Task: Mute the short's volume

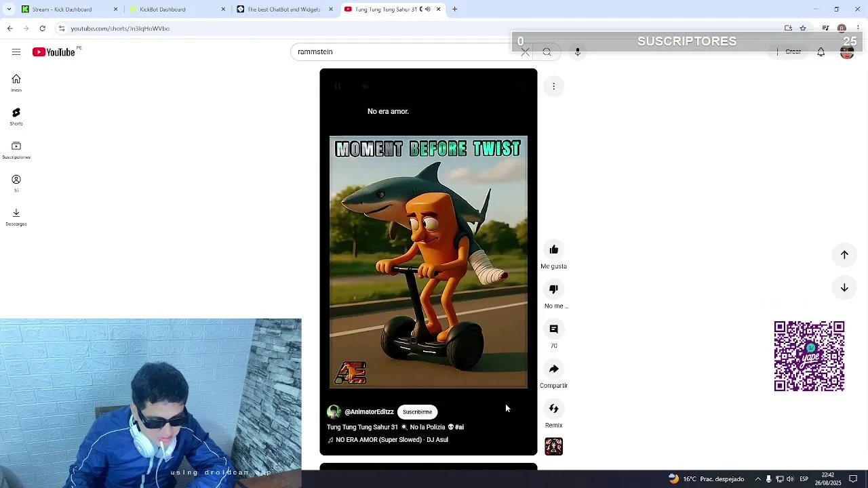Action: 366,86
